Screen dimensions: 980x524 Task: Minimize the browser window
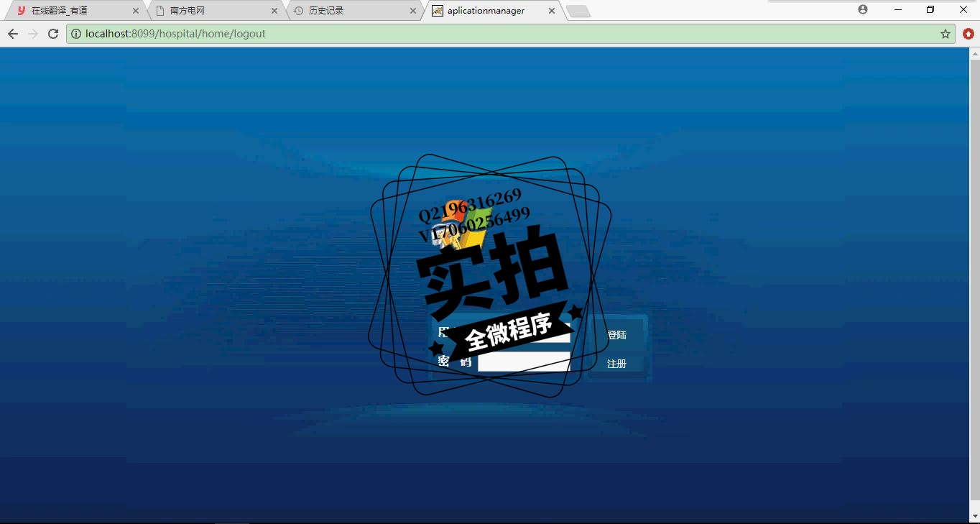point(898,10)
